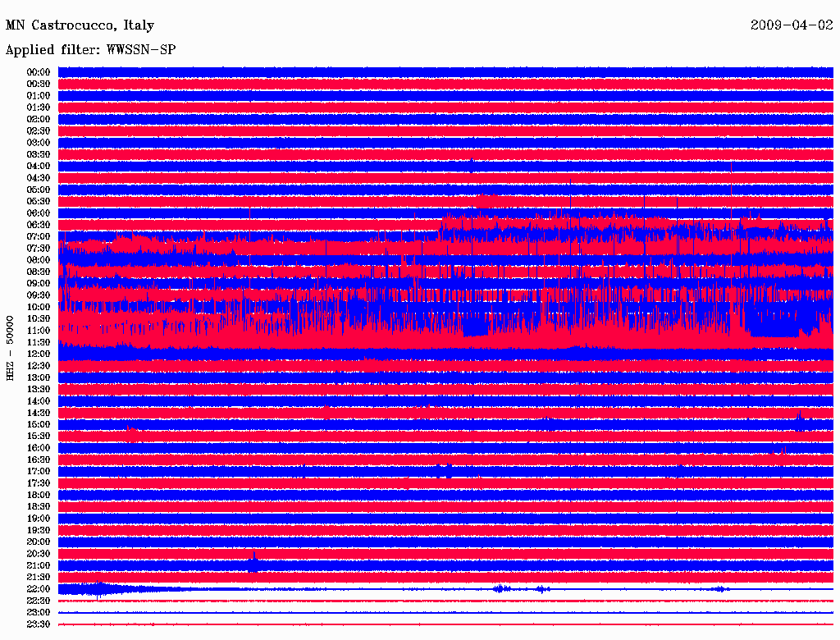
Task: Click the 23:30 time label
Action: (39, 624)
